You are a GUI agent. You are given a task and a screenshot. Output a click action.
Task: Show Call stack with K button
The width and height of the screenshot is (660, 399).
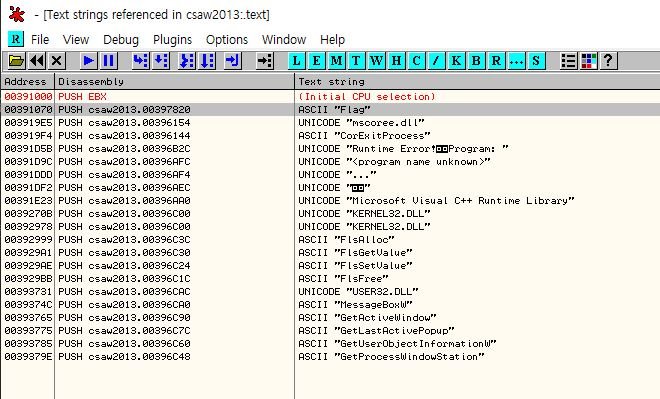pos(456,61)
